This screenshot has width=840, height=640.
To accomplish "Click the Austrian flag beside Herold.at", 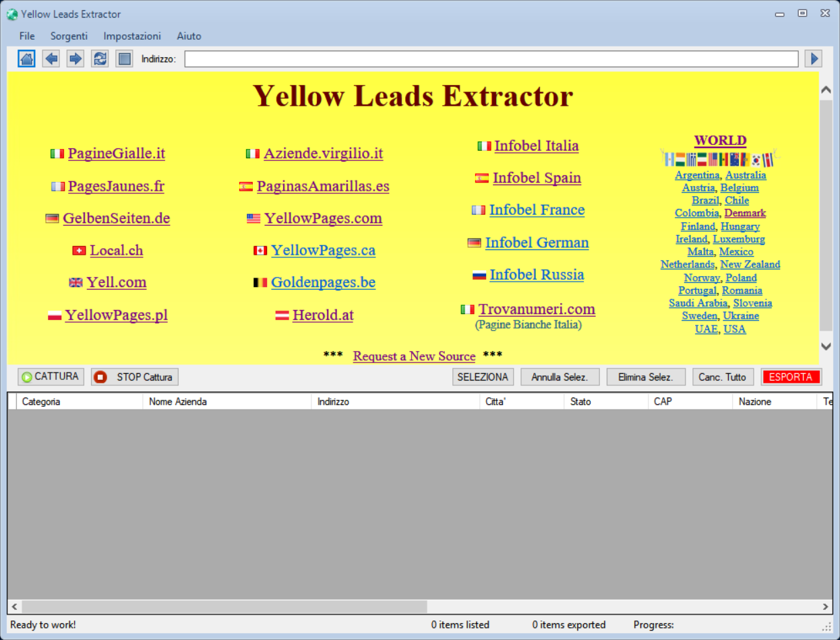I will pos(282,315).
